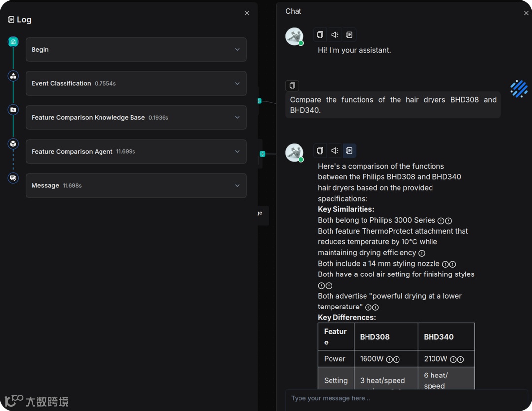
Task: Copy the greeting message 'Hi! I'm your assistant.'
Action: click(x=320, y=34)
